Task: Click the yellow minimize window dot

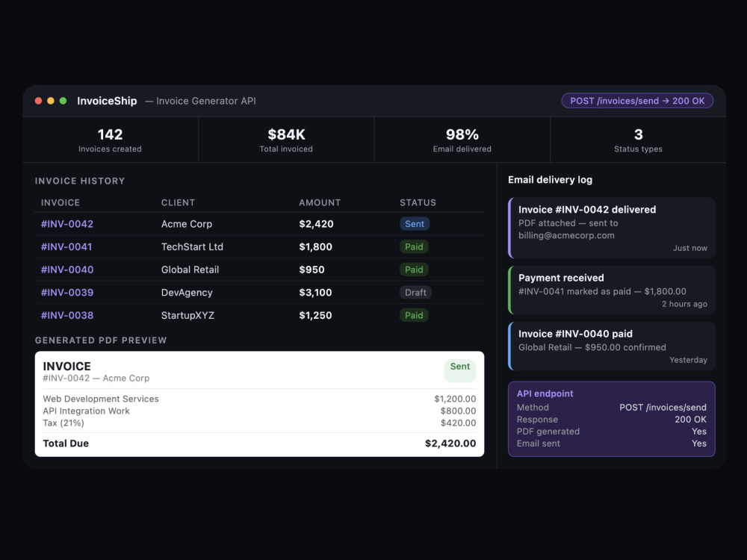Action: (51, 101)
